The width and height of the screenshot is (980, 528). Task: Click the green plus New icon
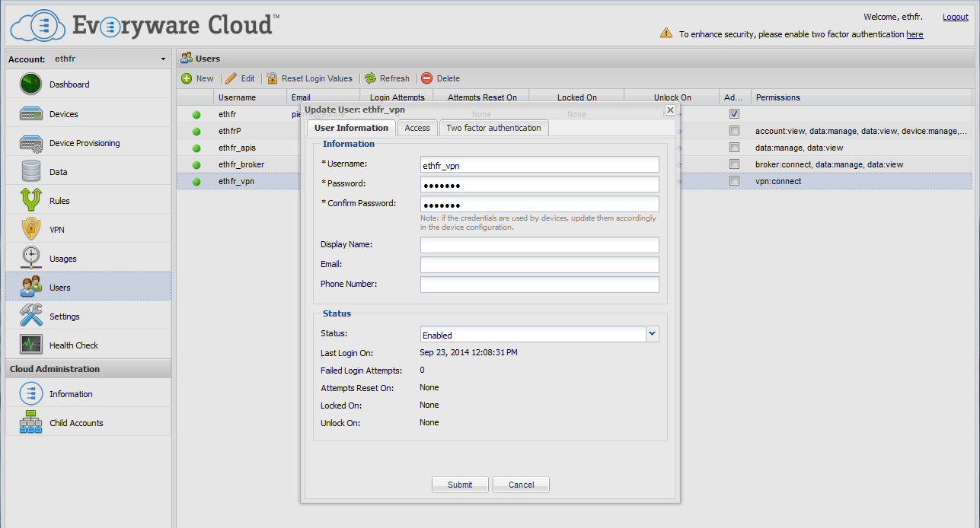tap(187, 78)
